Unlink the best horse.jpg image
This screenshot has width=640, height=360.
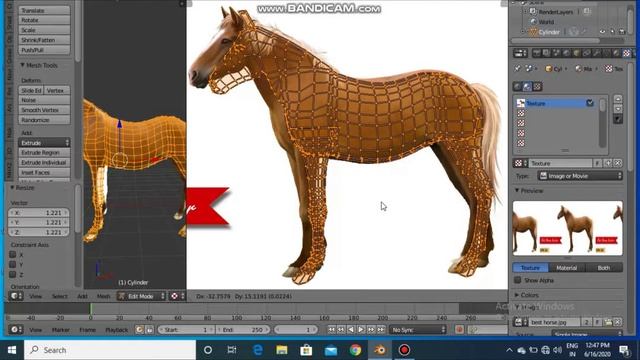point(618,322)
